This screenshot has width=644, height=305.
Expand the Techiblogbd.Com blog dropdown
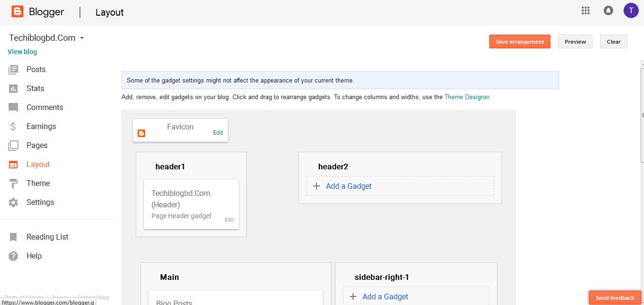click(82, 38)
